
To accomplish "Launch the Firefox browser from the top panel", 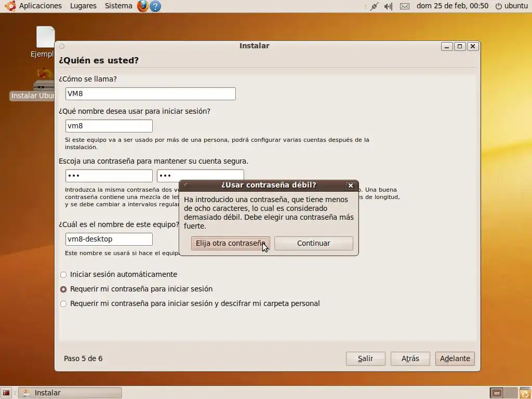I will click(142, 6).
